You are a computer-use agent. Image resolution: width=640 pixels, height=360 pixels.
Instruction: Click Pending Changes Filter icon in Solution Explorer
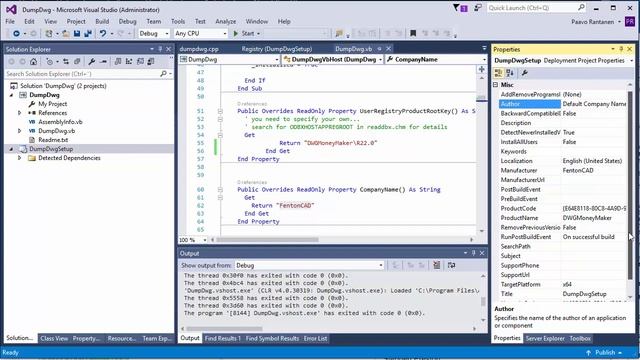49,62
